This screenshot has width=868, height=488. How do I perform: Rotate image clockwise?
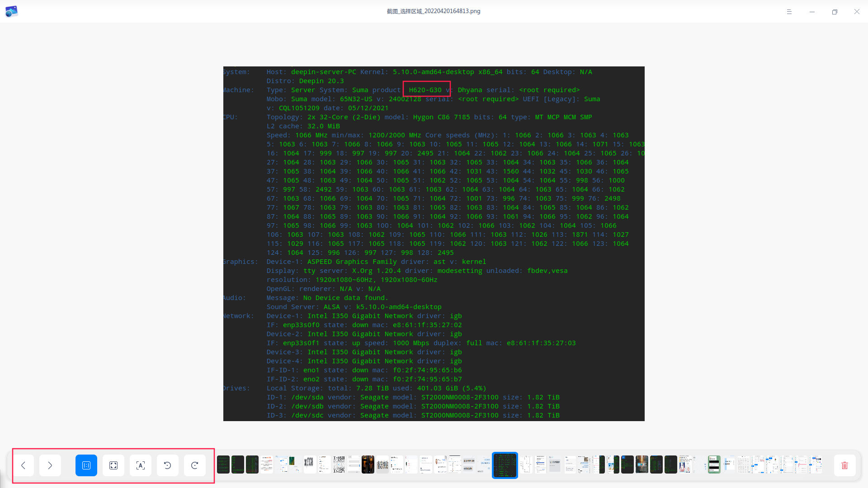click(x=195, y=465)
